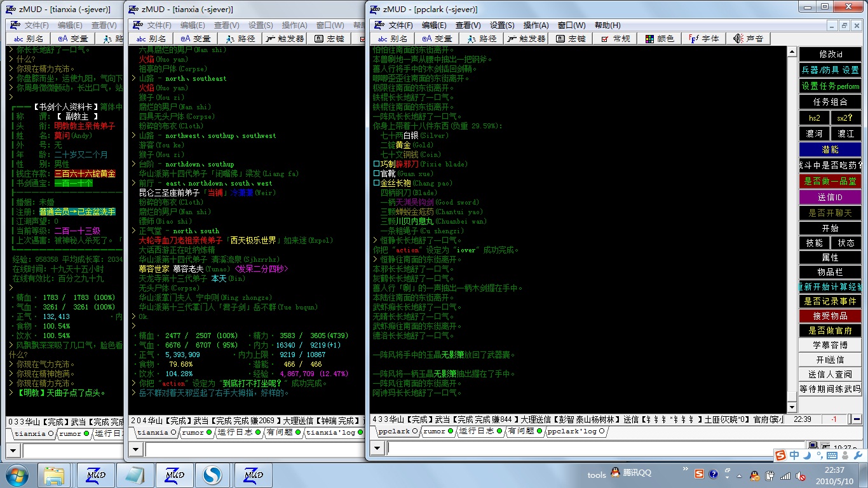Click the network signal icon in tray
Screen dimensions: 868x488
[x=785, y=475]
